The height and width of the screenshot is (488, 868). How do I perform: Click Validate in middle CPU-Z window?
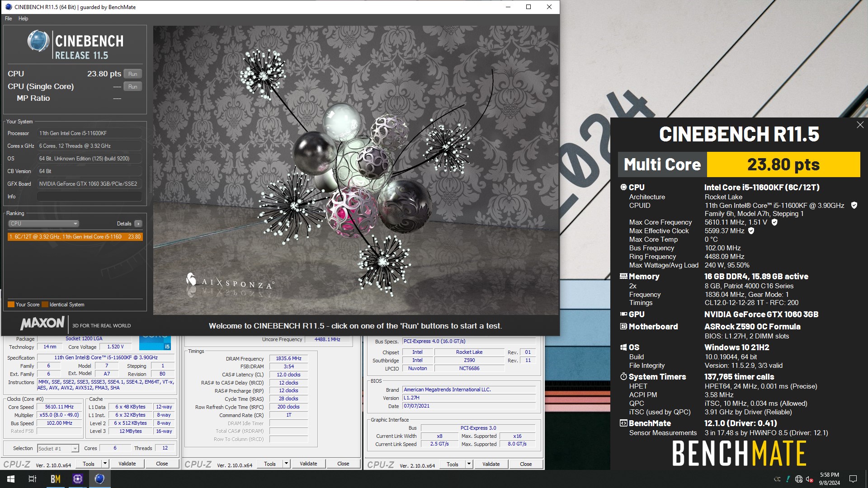308,464
